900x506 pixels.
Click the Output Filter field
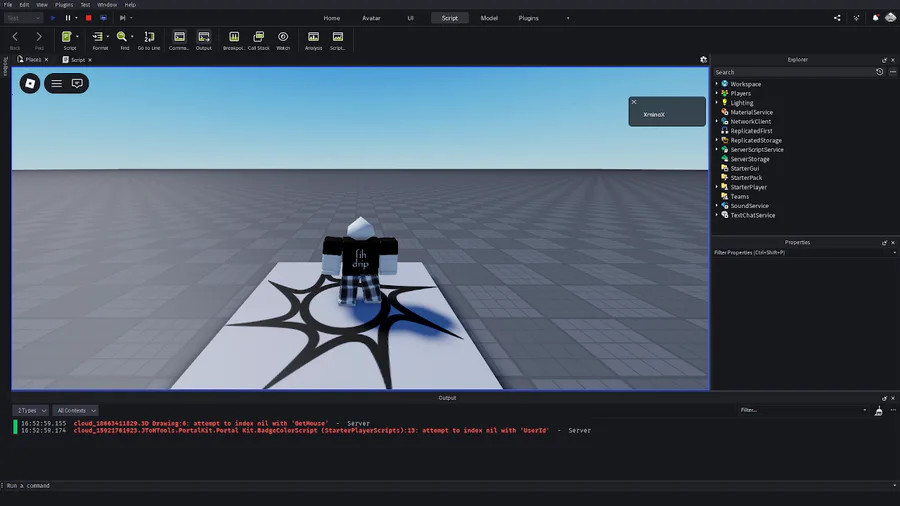coord(803,410)
